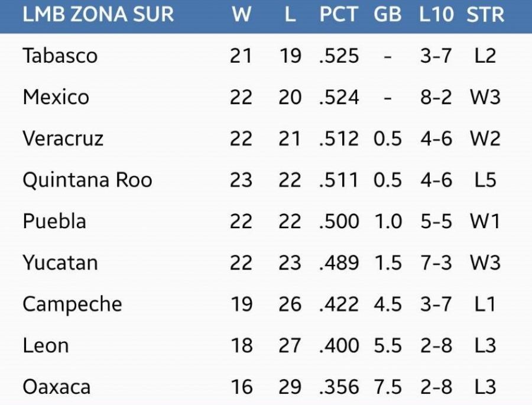Open the Yucatan team link

60,263
